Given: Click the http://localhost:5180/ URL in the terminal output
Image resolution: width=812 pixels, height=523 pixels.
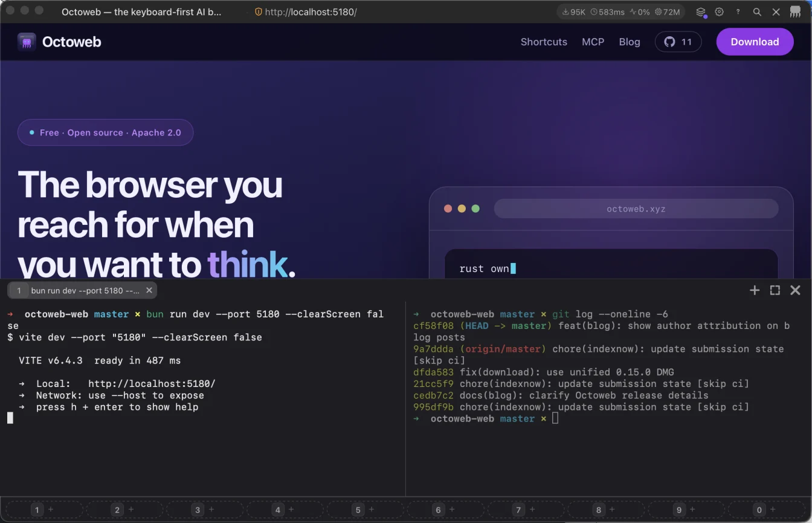Looking at the screenshot, I should tap(152, 384).
